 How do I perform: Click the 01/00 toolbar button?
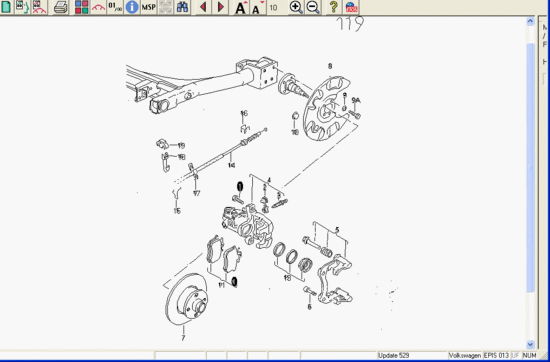coord(115,7)
